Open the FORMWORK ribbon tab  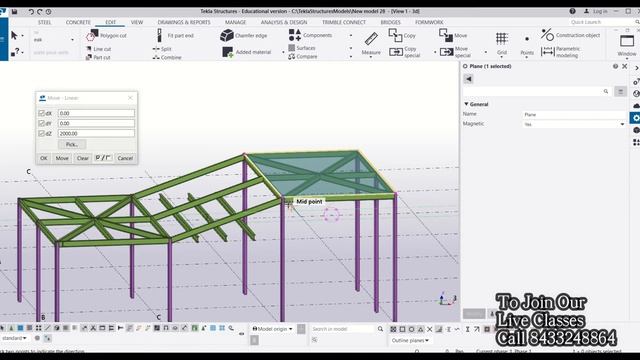429,22
